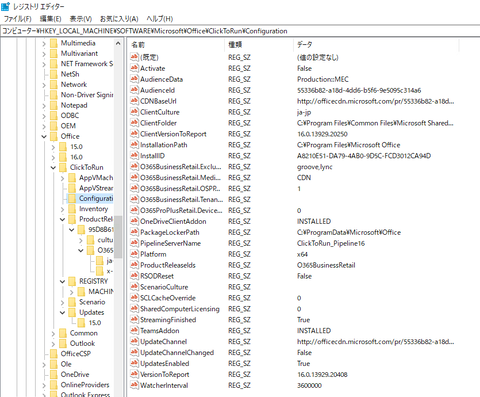This screenshot has width=480, height=397.
Task: Select the Configuration key in tree
Action: 96,199
